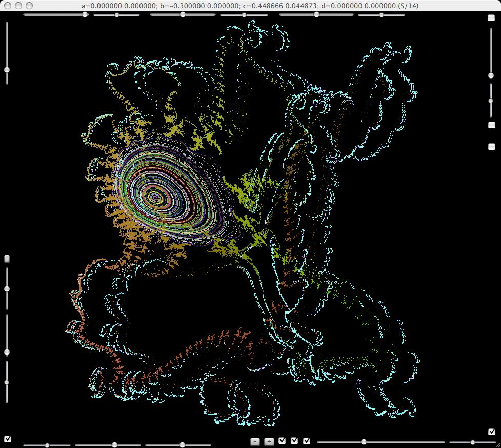Click the upper vertical slider on the right edge
This screenshot has height=448, width=501.
(x=491, y=53)
